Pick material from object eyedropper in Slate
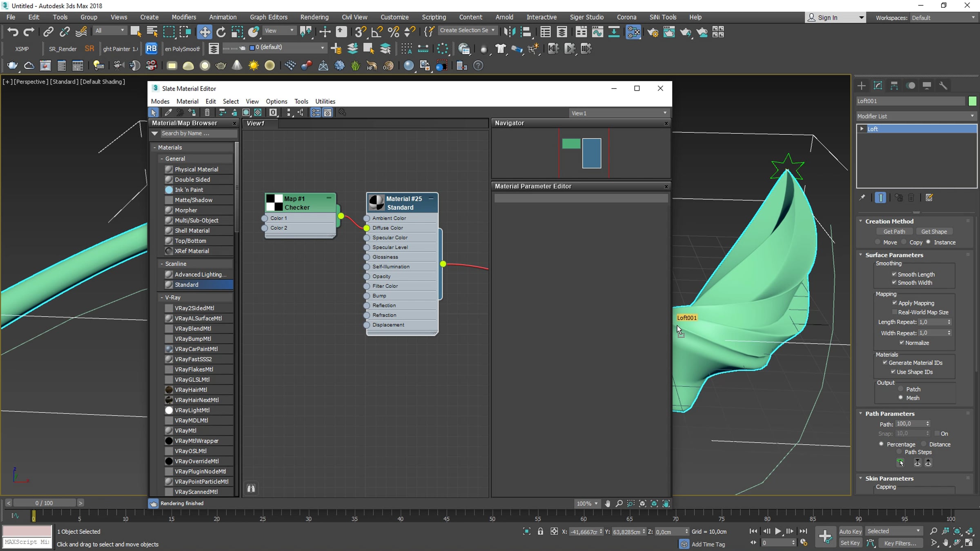This screenshot has width=980, height=551. click(x=168, y=113)
